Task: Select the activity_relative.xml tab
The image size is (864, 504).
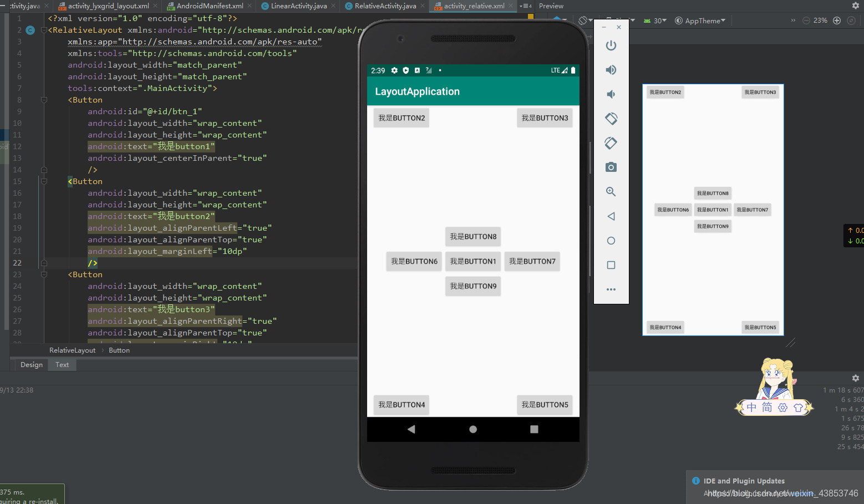Action: [x=474, y=6]
